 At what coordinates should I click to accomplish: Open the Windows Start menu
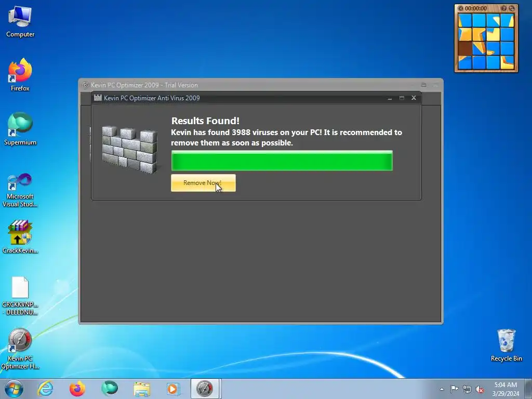(x=14, y=389)
